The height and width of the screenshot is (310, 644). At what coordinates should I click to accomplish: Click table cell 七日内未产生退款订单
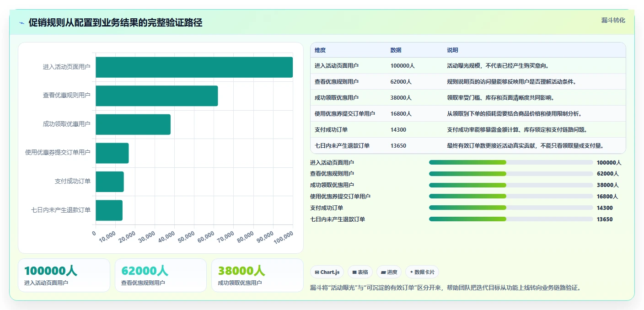click(x=342, y=146)
